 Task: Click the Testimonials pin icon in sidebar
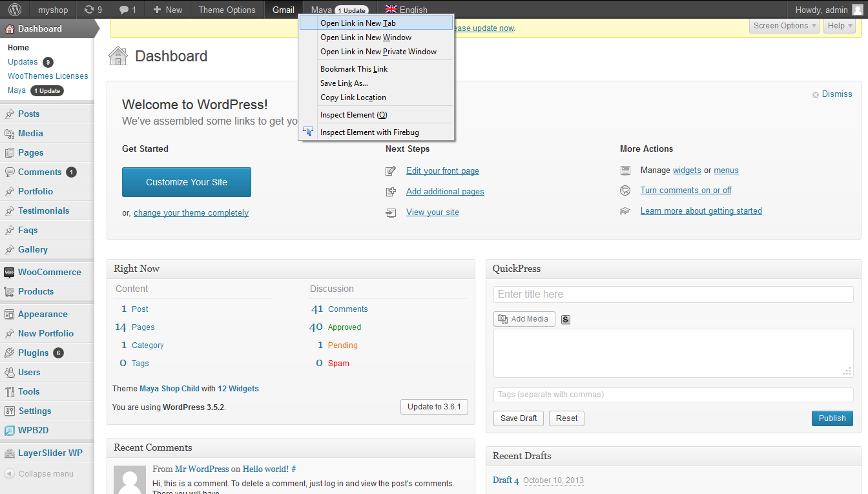(9, 211)
